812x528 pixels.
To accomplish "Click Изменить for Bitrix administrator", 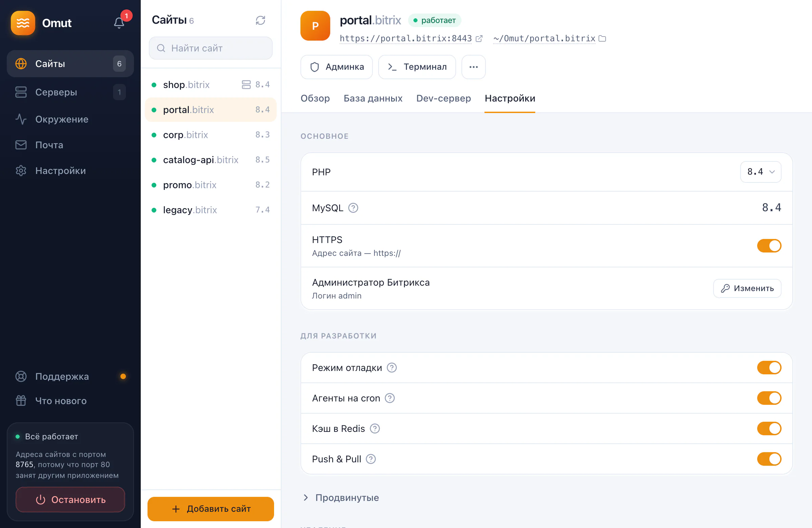I will click(747, 288).
